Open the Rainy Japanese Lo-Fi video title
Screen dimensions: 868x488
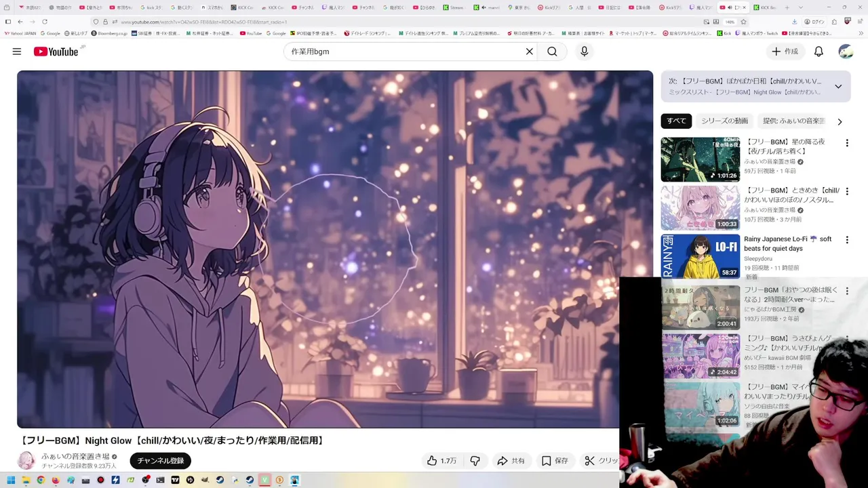787,243
